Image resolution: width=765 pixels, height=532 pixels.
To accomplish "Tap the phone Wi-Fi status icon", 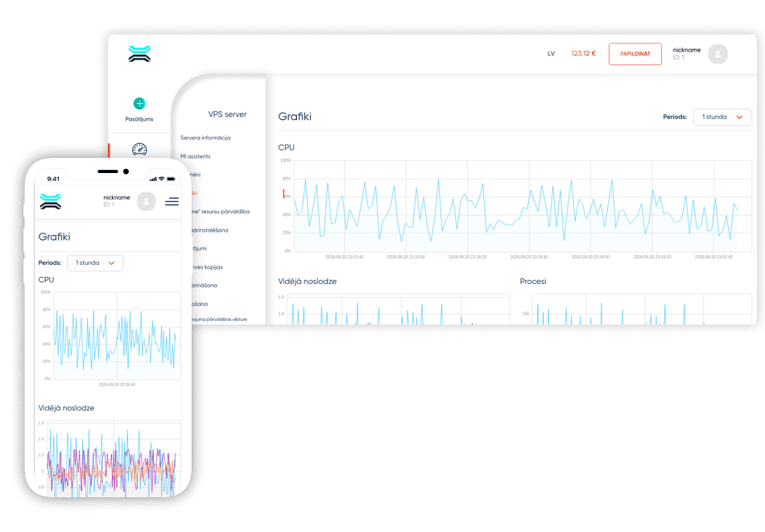I will pyautogui.click(x=162, y=179).
